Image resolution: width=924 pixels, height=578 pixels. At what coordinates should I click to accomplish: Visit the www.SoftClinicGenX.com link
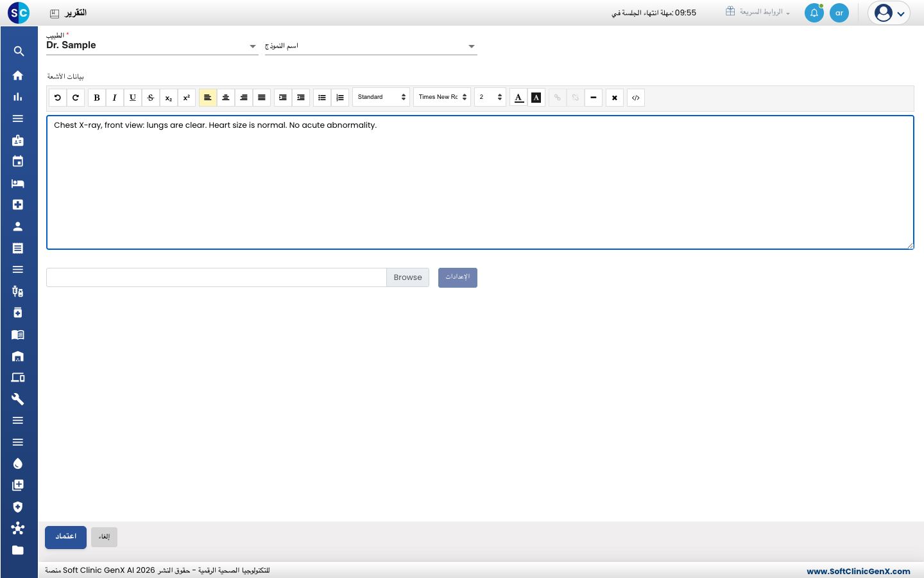click(x=859, y=571)
